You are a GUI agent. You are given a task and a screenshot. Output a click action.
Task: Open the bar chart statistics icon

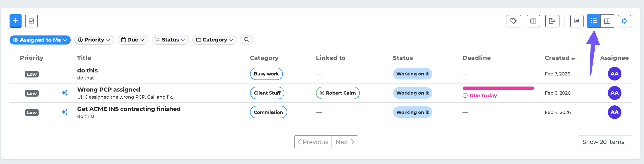[x=577, y=21]
